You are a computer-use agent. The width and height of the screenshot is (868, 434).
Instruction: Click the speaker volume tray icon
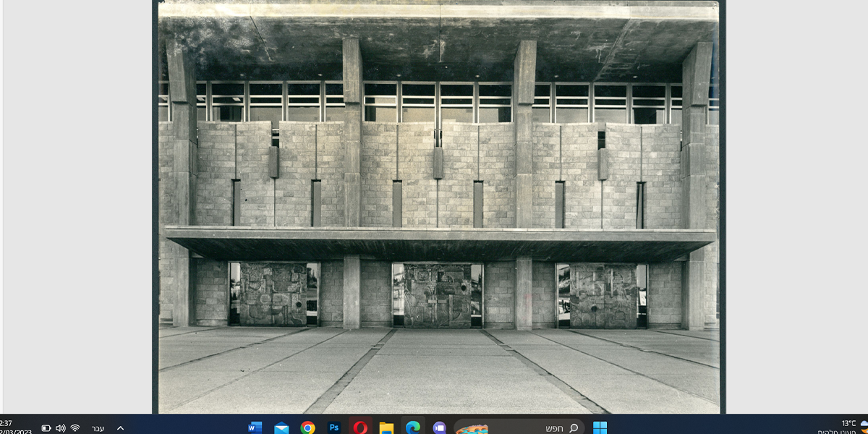(x=60, y=428)
